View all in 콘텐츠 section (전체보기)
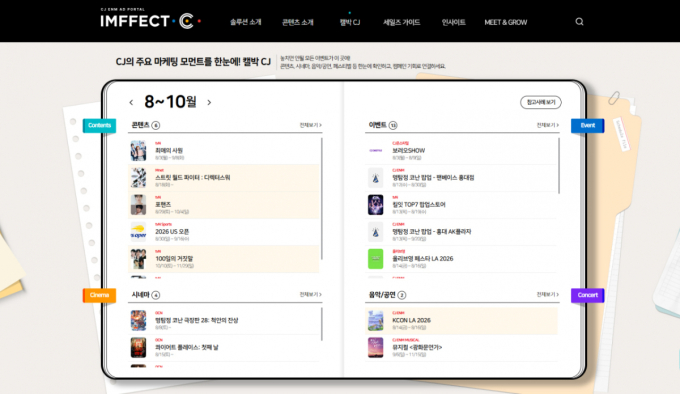 311,125
